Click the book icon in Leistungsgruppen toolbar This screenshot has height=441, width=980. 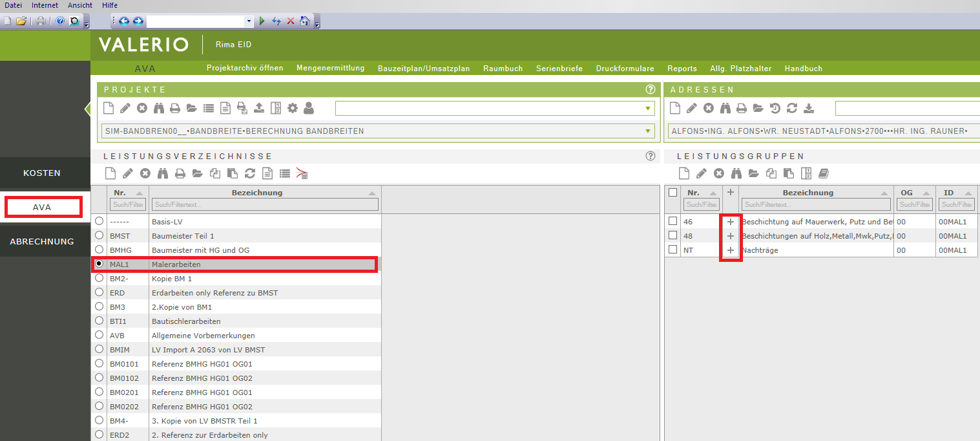click(x=823, y=173)
